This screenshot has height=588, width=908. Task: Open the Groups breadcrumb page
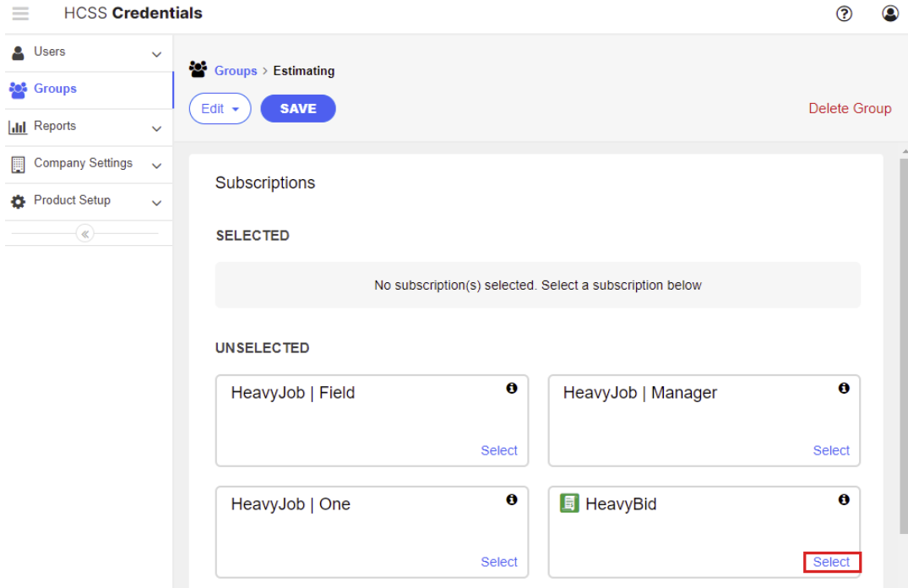pos(235,70)
